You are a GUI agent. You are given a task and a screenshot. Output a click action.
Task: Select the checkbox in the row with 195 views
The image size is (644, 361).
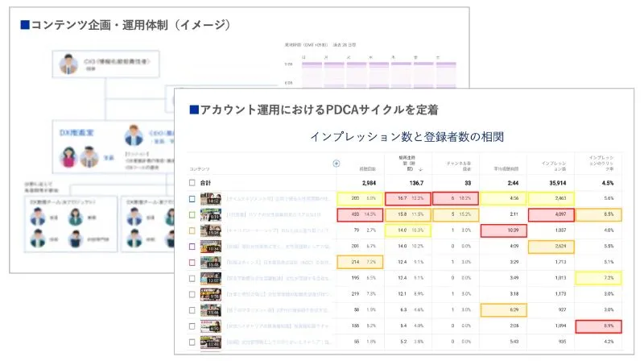[192, 278]
